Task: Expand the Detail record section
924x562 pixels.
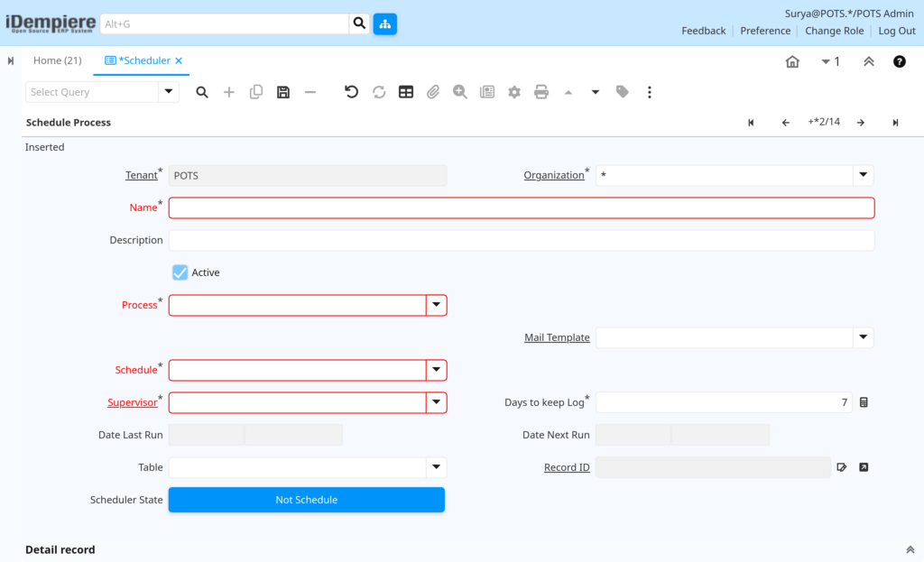Action: click(910, 549)
